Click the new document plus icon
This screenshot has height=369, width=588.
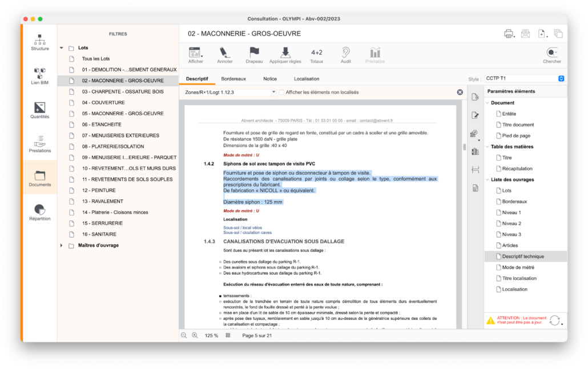point(542,34)
